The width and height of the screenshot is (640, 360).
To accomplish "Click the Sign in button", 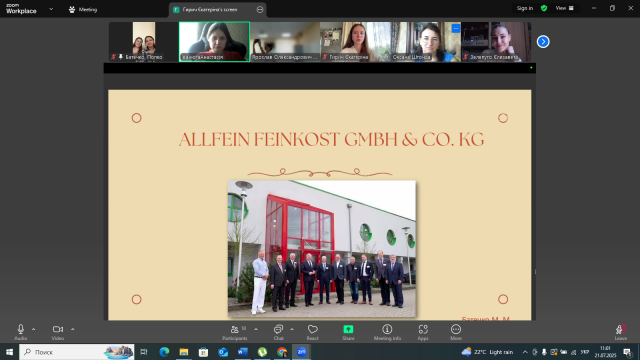I will pos(524,8).
